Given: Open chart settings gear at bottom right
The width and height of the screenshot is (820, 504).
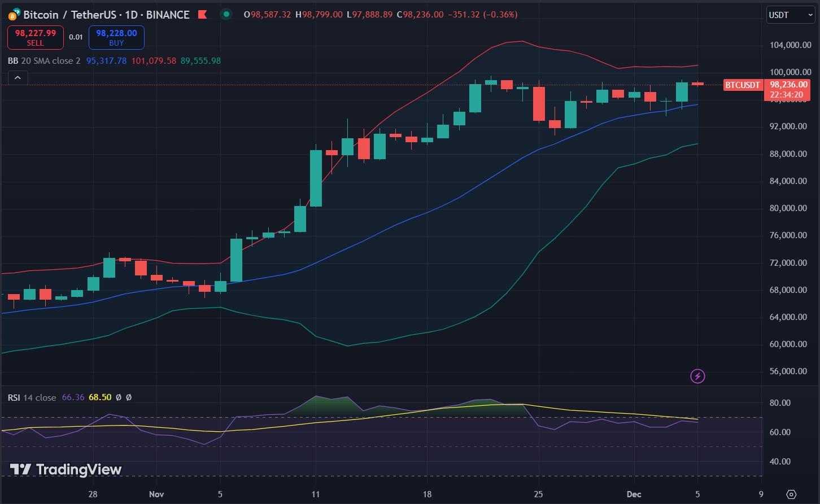Looking at the screenshot, I should coord(791,494).
